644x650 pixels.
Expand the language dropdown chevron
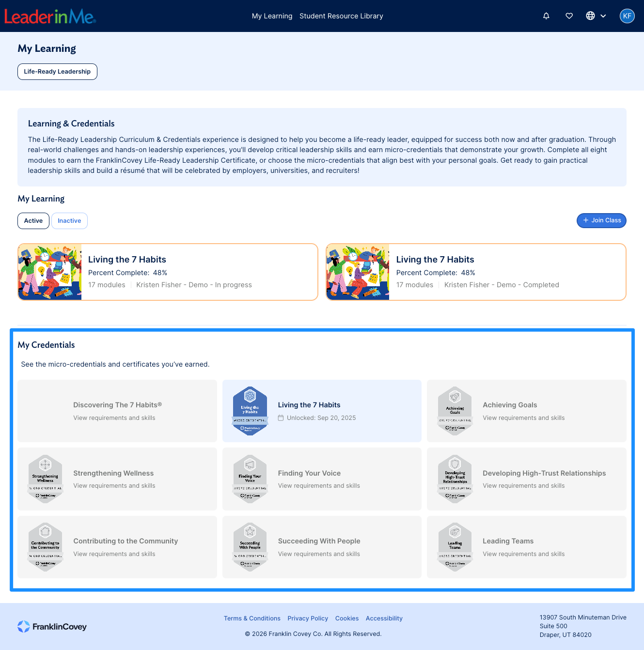tap(603, 16)
